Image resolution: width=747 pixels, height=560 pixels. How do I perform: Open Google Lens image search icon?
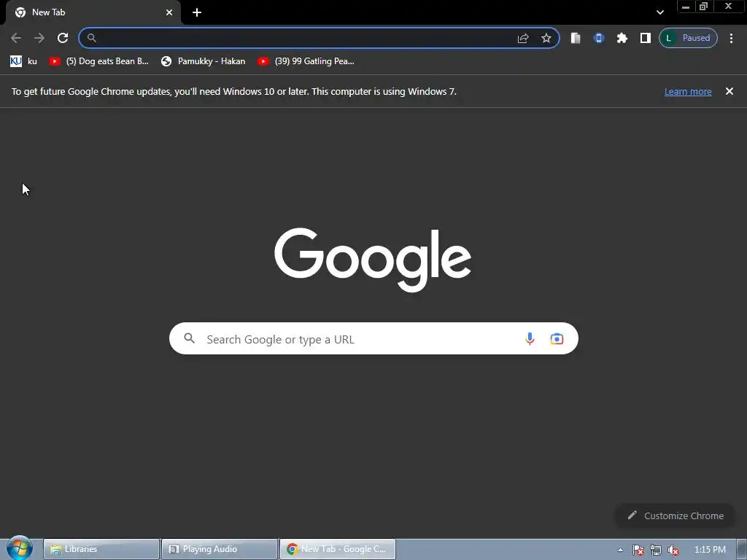click(557, 338)
